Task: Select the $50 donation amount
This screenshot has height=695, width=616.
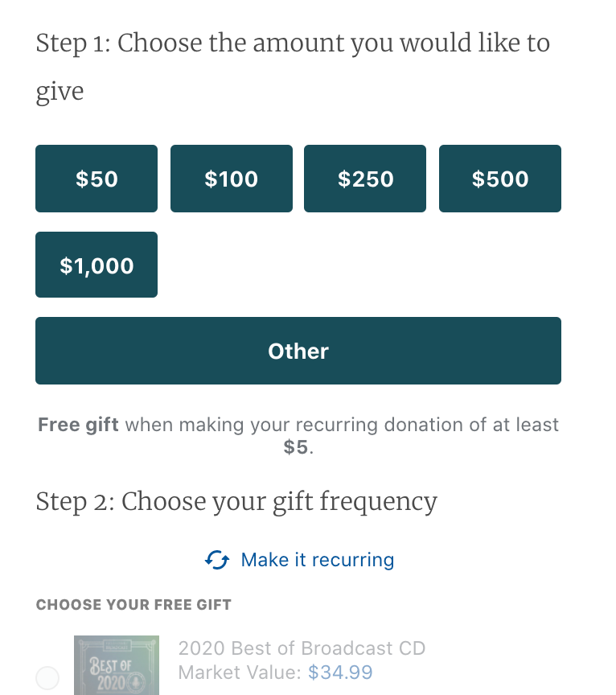Action: [97, 179]
